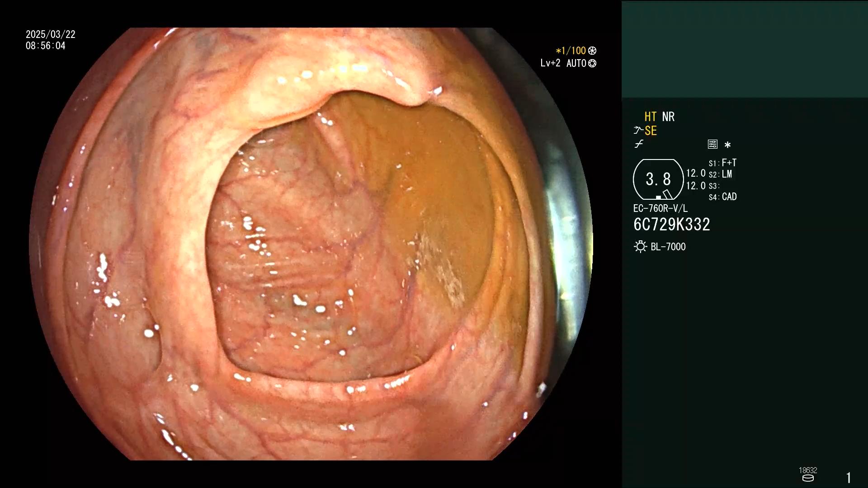Click the circular endoscopic live image
Viewport: 868px width, 488px height.
(x=311, y=244)
